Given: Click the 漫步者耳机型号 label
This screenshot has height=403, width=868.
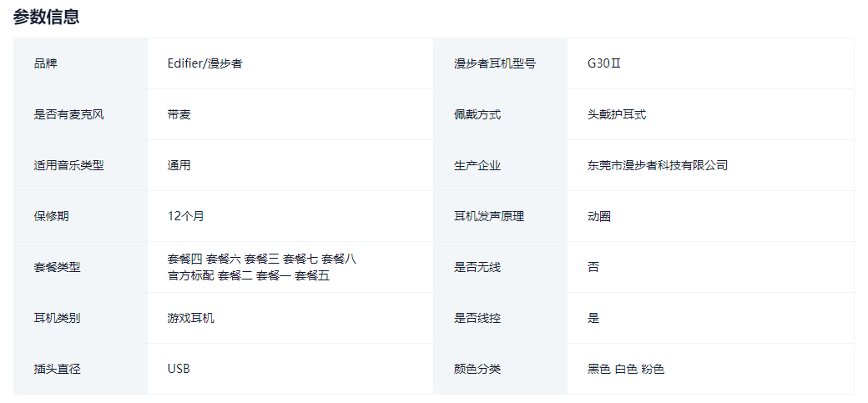Looking at the screenshot, I should point(495,63).
